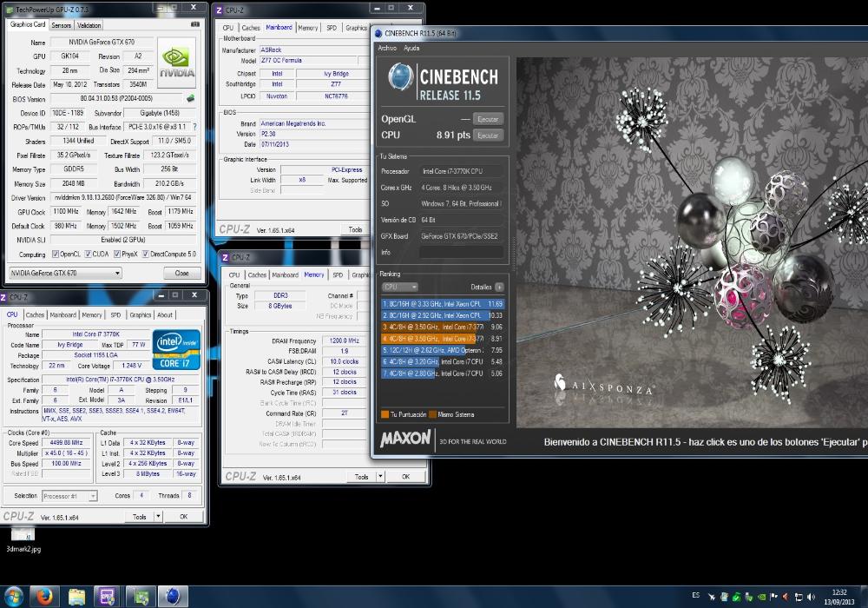
Task: Click the Cinebench globe logo
Action: tap(399, 77)
